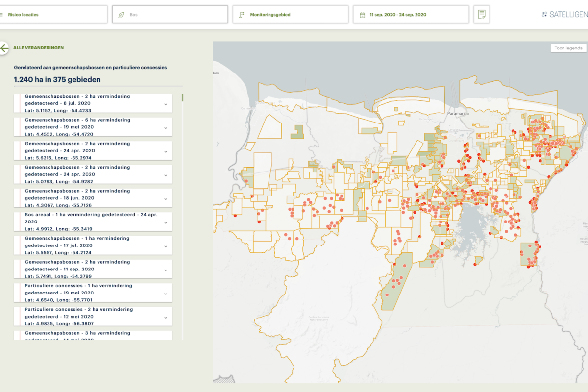Click the Paramaribo label on the map
Viewport: 588px width, 392px height.
459,113
